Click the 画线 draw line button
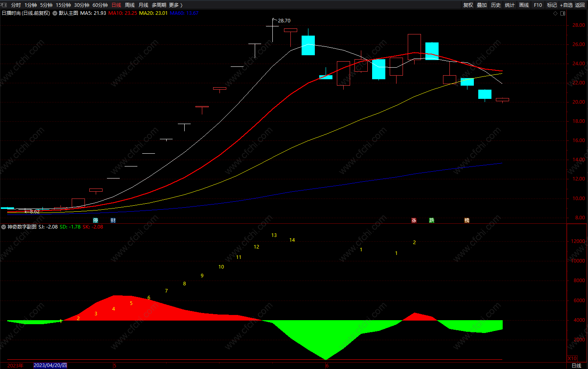 click(524, 5)
